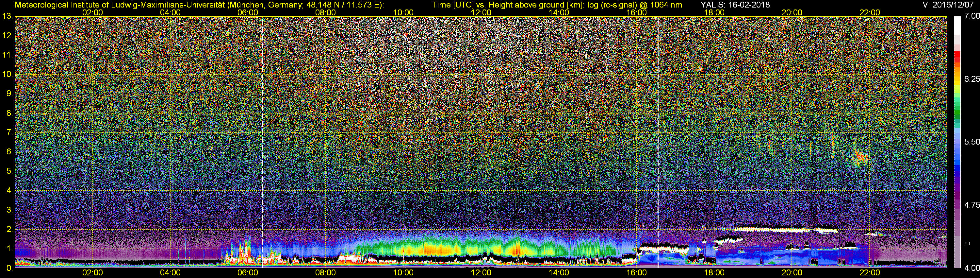980x278 pixels.
Task: Click the height axis label '10.'
Action: coord(7,74)
